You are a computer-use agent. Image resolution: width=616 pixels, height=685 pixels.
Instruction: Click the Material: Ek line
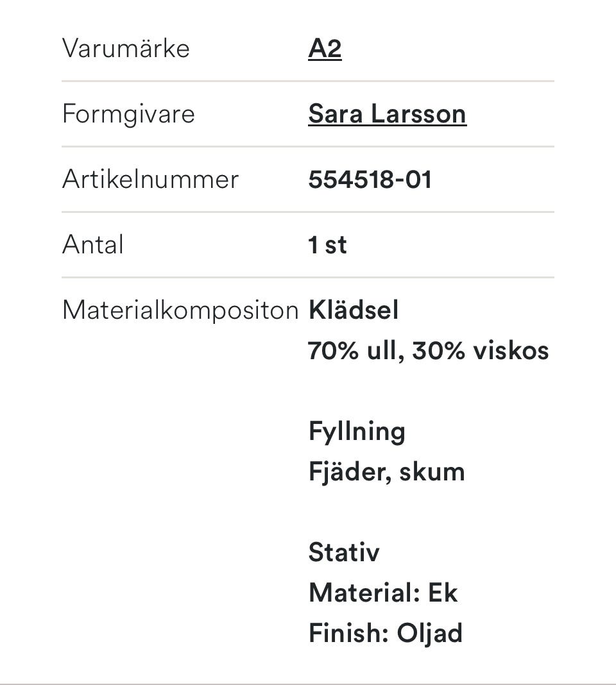383,593
